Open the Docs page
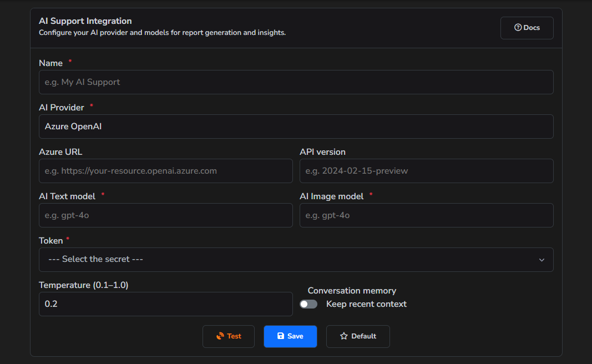This screenshot has height=364, width=592. pyautogui.click(x=527, y=27)
